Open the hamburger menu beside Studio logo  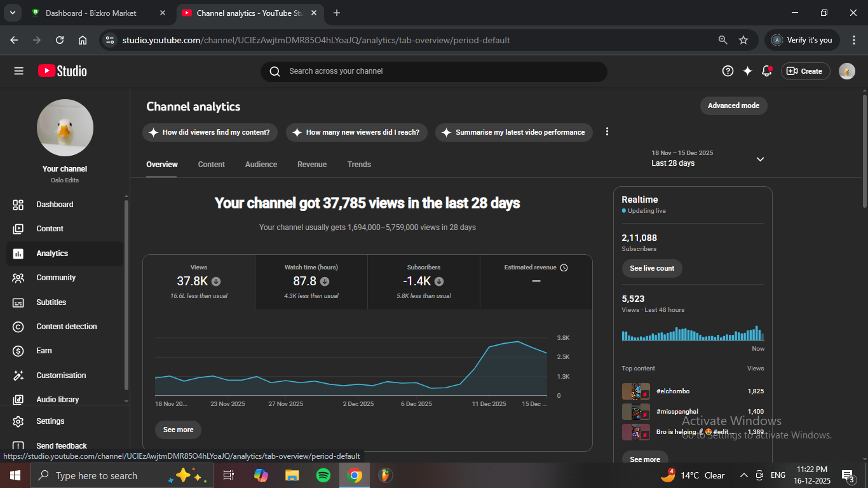coord(18,71)
